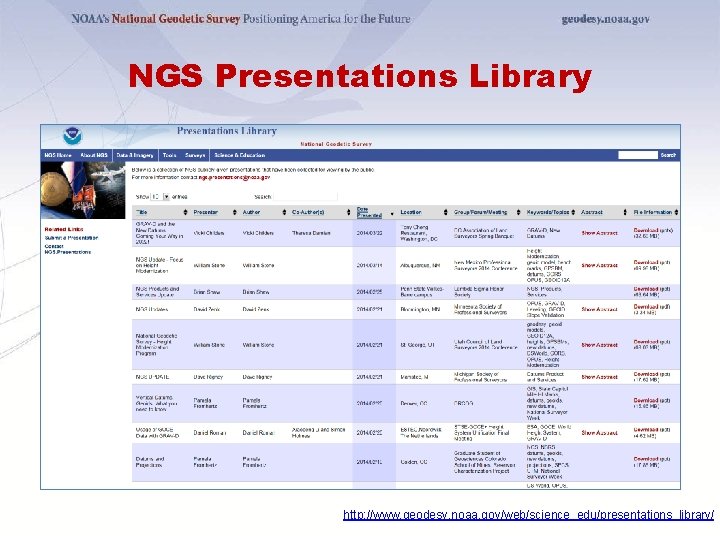Sort table by Title column arrows
720x540 pixels.
point(186,212)
